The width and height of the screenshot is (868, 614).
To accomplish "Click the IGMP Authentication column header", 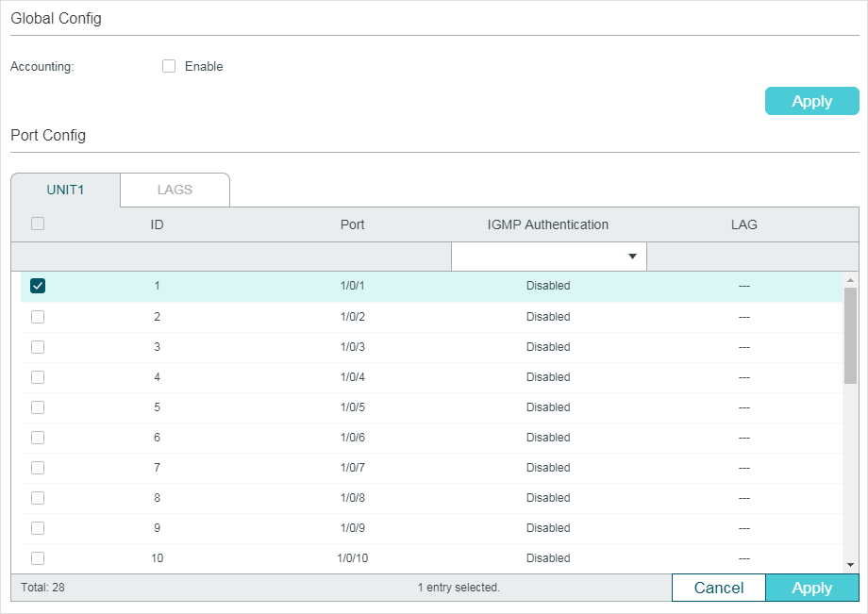I will (547, 224).
